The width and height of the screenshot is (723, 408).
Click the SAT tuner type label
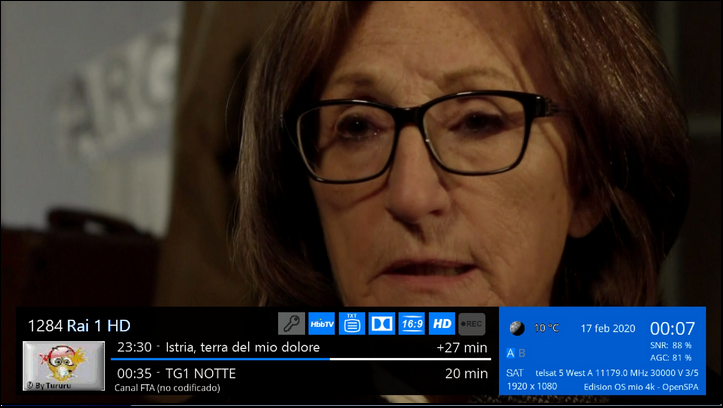pyautogui.click(x=515, y=373)
